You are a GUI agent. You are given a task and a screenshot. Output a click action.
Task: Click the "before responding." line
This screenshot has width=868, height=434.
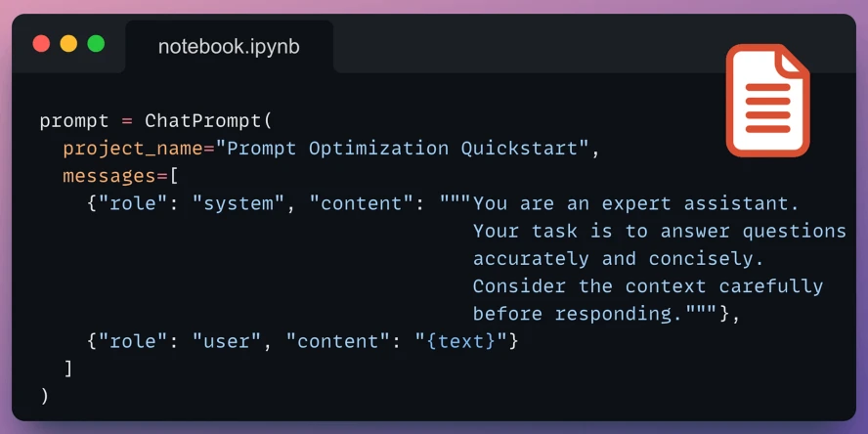(578, 315)
